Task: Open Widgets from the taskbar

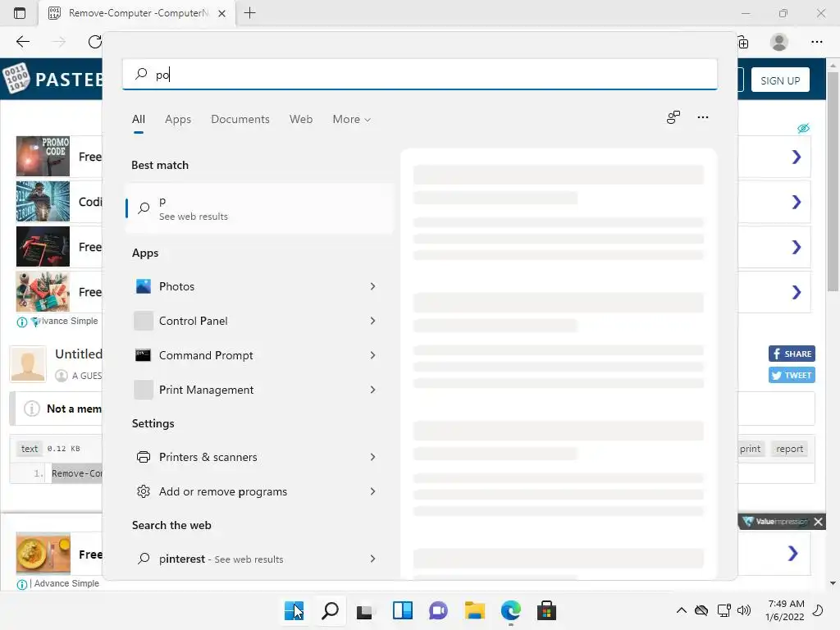Action: coord(402,610)
